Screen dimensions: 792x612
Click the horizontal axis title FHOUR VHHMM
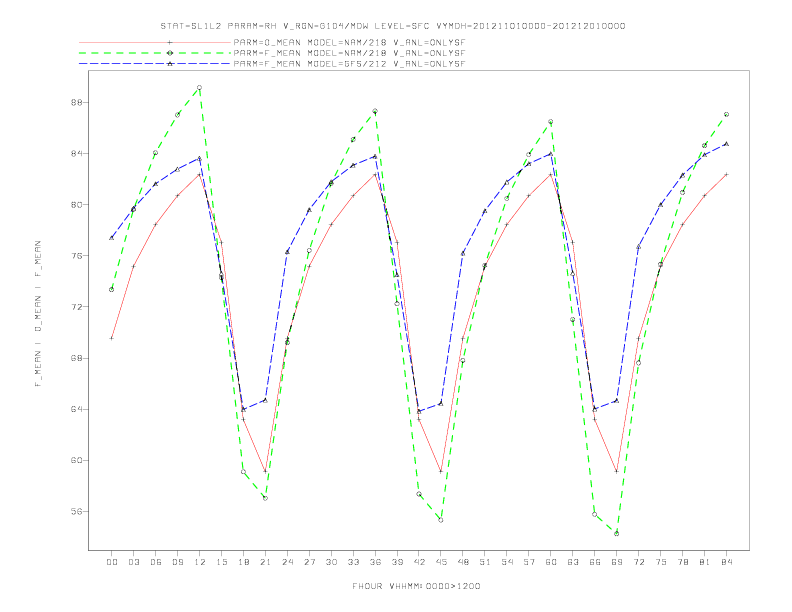tap(416, 586)
